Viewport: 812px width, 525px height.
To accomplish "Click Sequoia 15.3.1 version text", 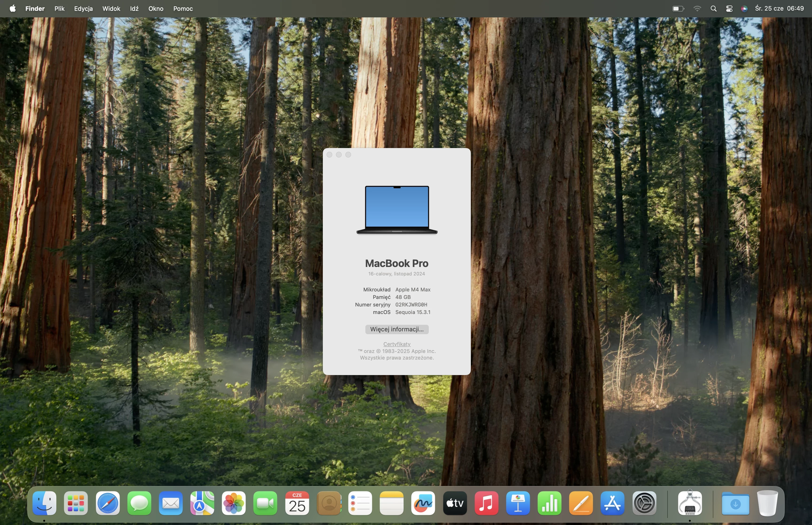I will tap(413, 312).
